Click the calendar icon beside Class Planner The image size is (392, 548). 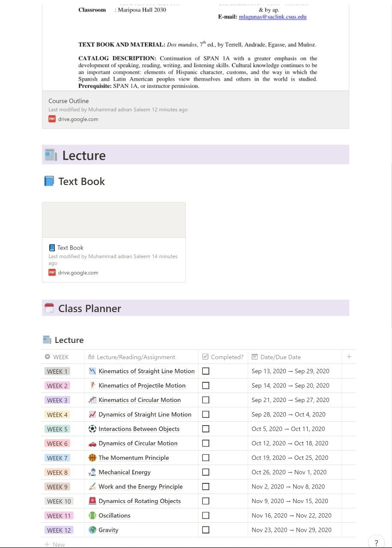coord(49,308)
